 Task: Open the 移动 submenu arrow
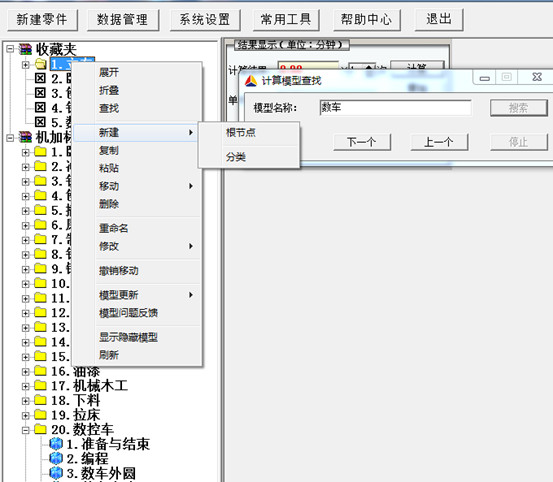191,186
